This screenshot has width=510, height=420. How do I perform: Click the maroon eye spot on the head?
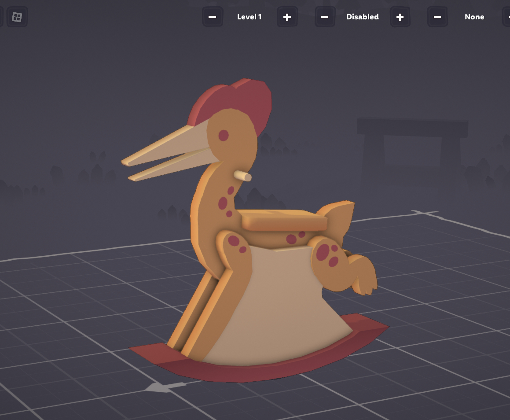224,135
